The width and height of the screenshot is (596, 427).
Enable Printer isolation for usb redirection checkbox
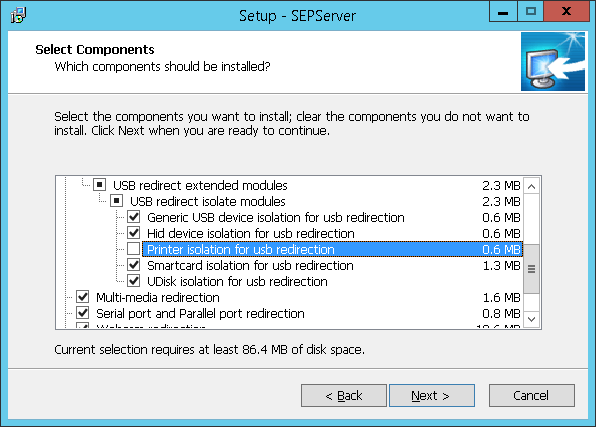[x=133, y=249]
